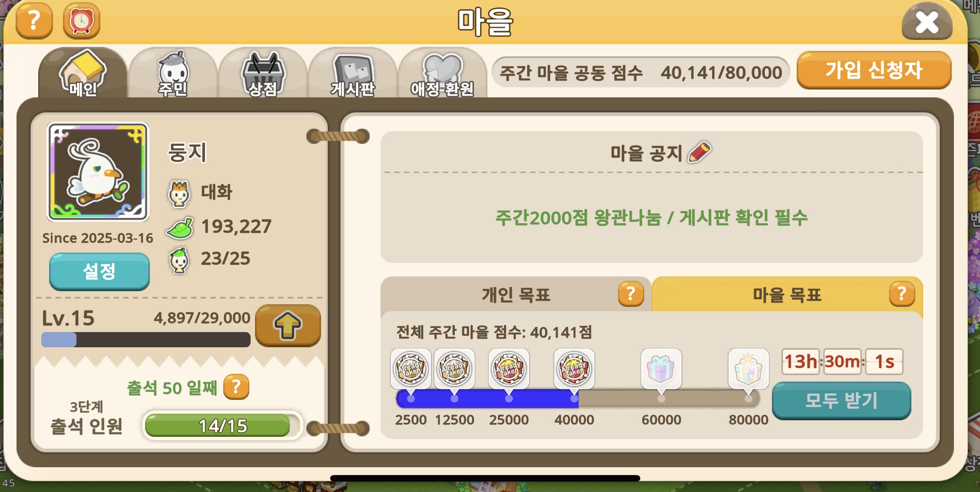Select the 60000 point gift box reward
The width and height of the screenshot is (980, 492).
point(661,369)
